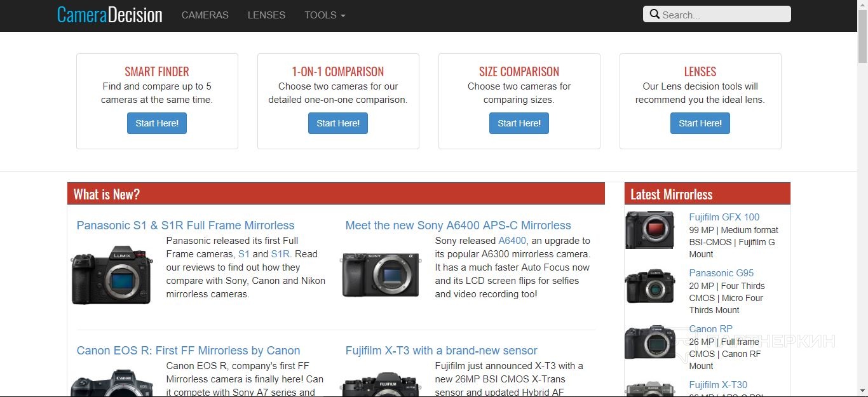Click the What is New? section header
Screen dimensions: 868x397
336,194
